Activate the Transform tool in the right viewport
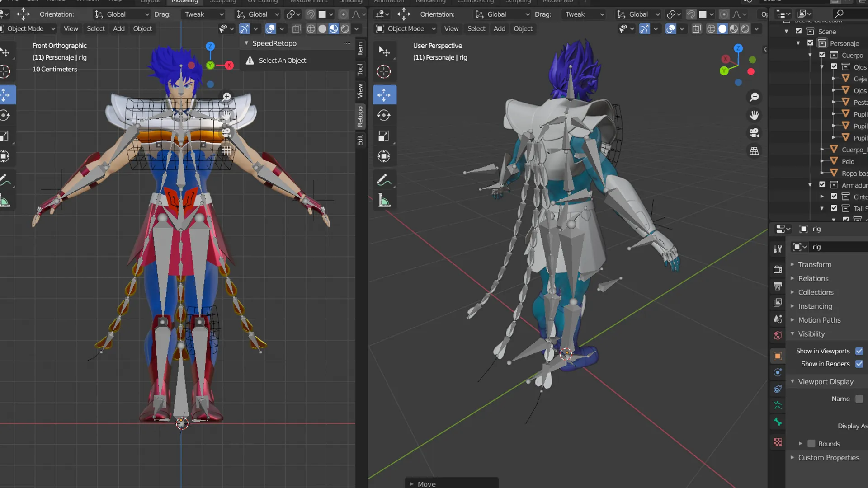This screenshot has height=488, width=868. coord(384,156)
